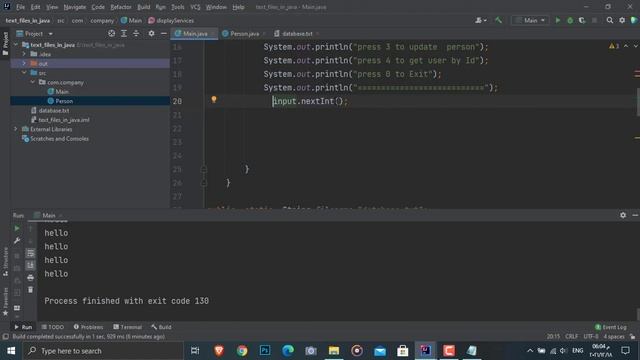The image size is (640, 360).
Task: Toggle soft-wrap in the Run console
Action: (31, 253)
